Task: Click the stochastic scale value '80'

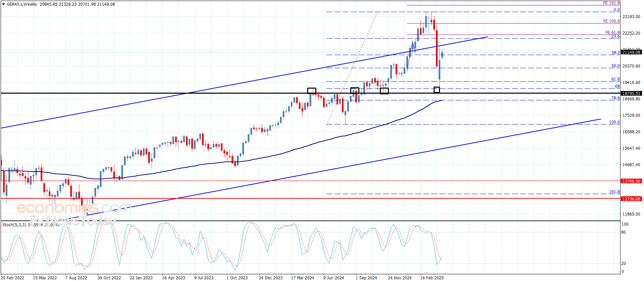Action: [x=623, y=232]
